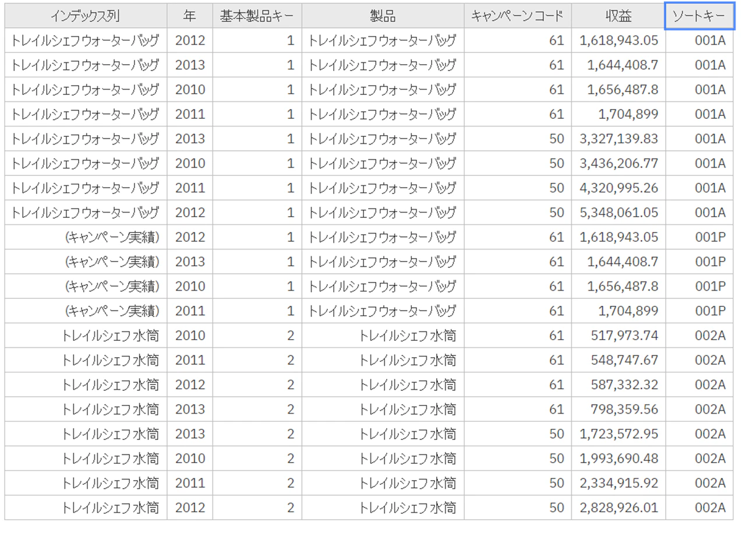Select revenue cell 1,993,690.48
The height and width of the screenshot is (536, 756).
pyautogui.click(x=619, y=459)
